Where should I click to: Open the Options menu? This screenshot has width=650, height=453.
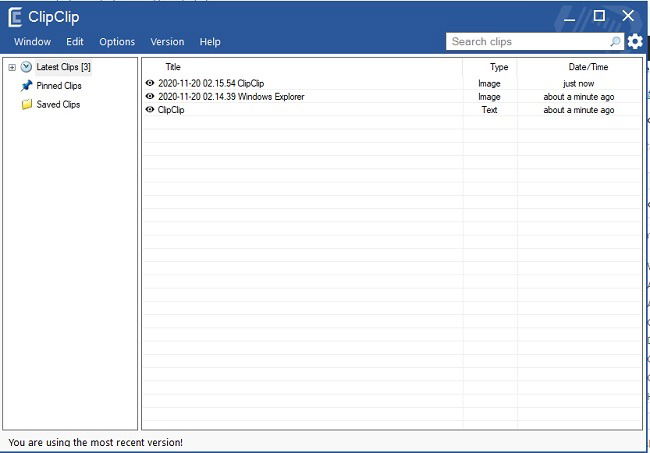(117, 42)
